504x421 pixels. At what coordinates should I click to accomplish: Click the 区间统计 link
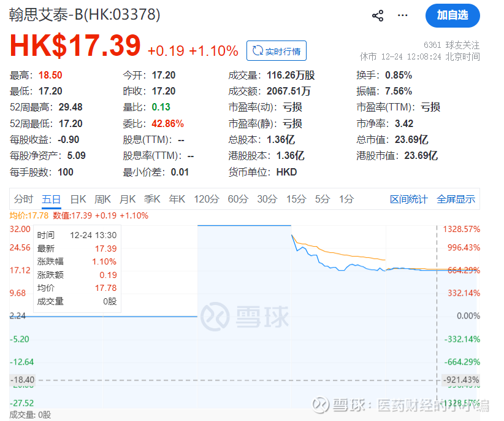point(409,199)
